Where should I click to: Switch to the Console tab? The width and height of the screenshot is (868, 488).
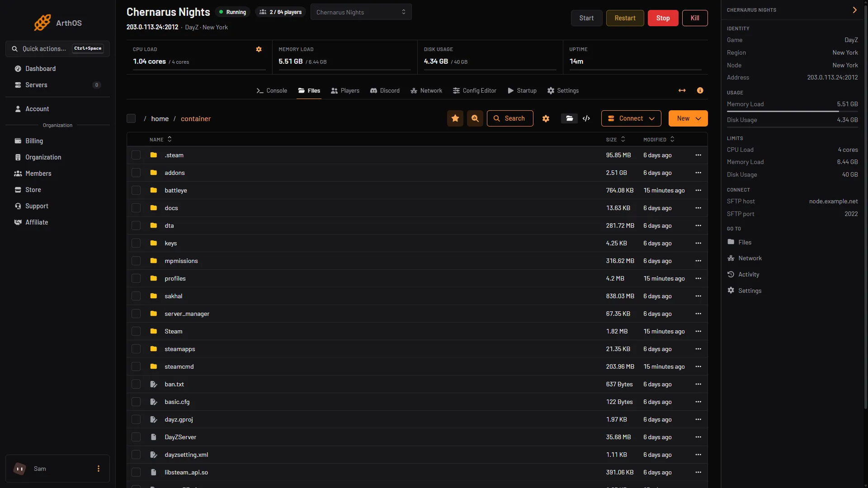tap(272, 90)
